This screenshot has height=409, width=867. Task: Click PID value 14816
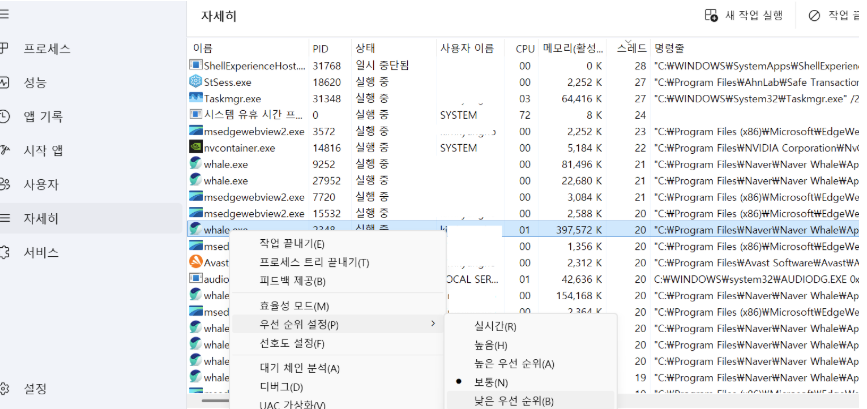pos(326,148)
